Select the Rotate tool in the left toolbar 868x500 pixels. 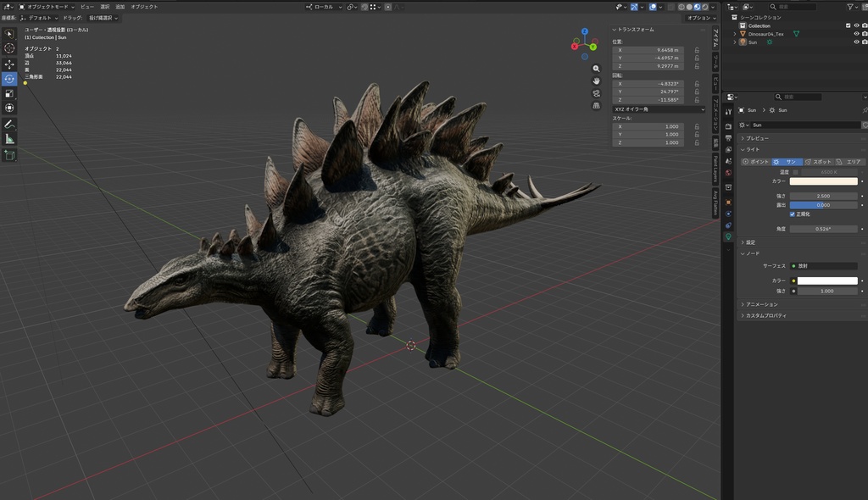point(9,79)
